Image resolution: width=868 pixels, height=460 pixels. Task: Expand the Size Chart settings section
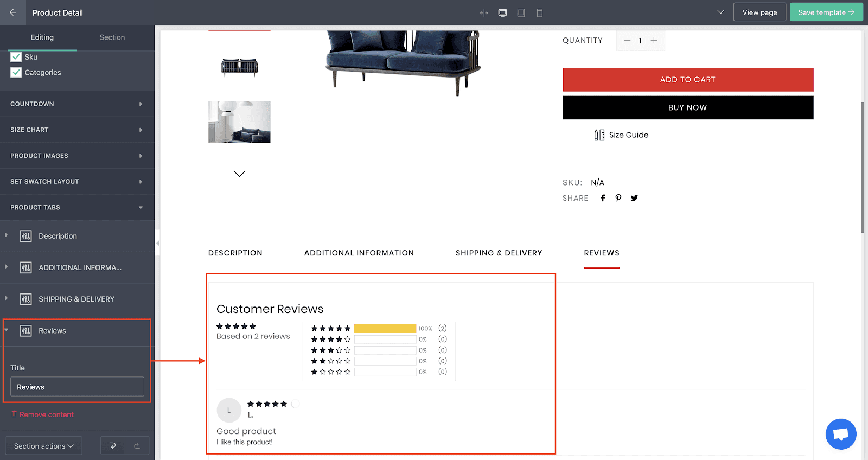(77, 130)
